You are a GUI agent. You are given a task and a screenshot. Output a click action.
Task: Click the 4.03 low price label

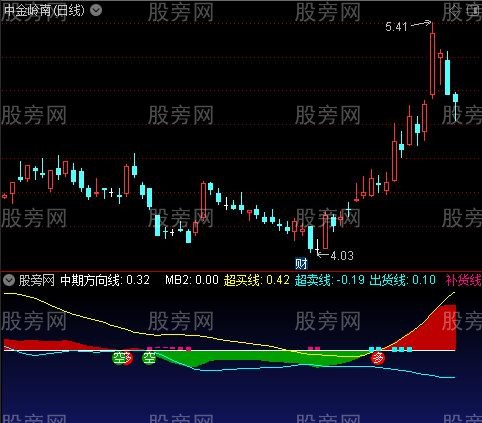pyautogui.click(x=342, y=256)
